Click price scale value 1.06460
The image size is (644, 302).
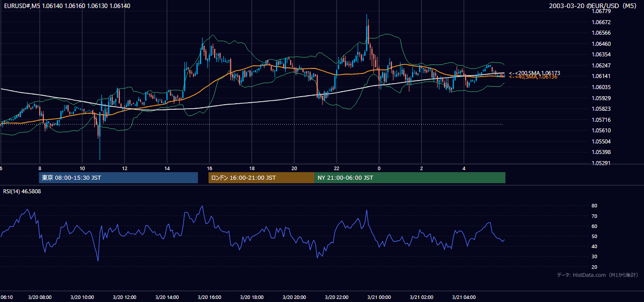click(x=602, y=44)
